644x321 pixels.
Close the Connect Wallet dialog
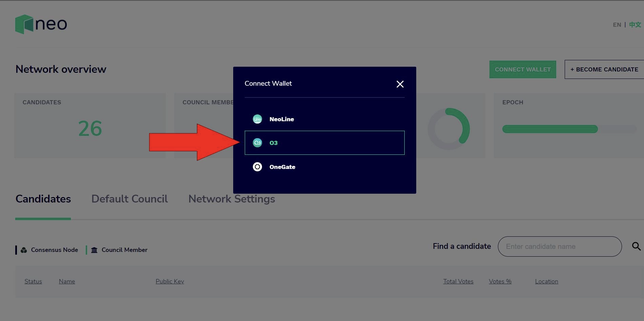tap(400, 84)
